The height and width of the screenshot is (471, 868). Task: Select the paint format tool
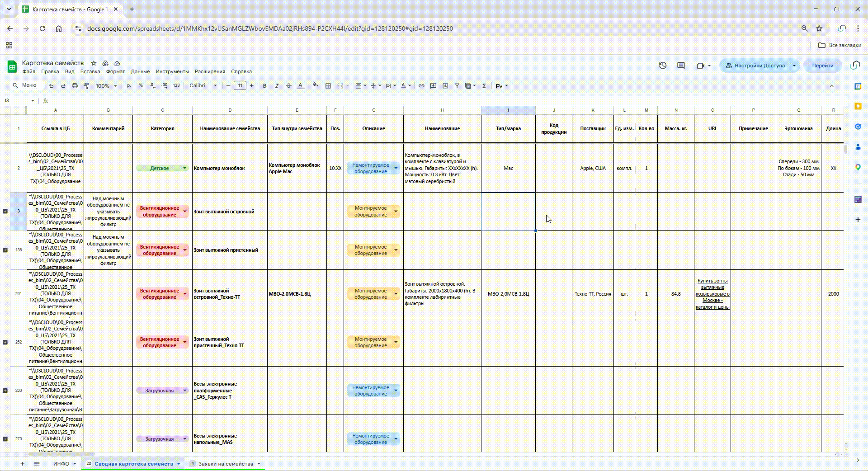(x=86, y=86)
